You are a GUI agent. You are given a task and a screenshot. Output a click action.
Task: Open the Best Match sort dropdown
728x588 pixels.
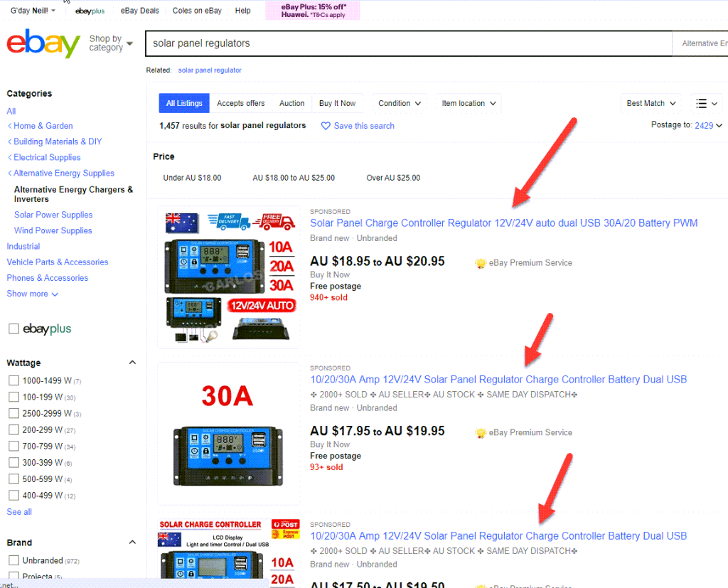click(651, 104)
